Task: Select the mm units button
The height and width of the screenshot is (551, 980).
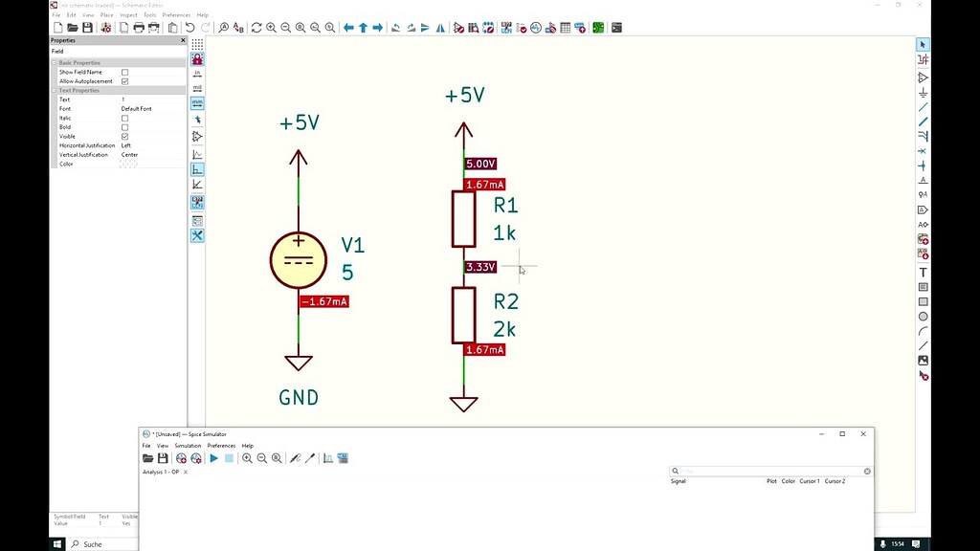Action: (x=197, y=102)
